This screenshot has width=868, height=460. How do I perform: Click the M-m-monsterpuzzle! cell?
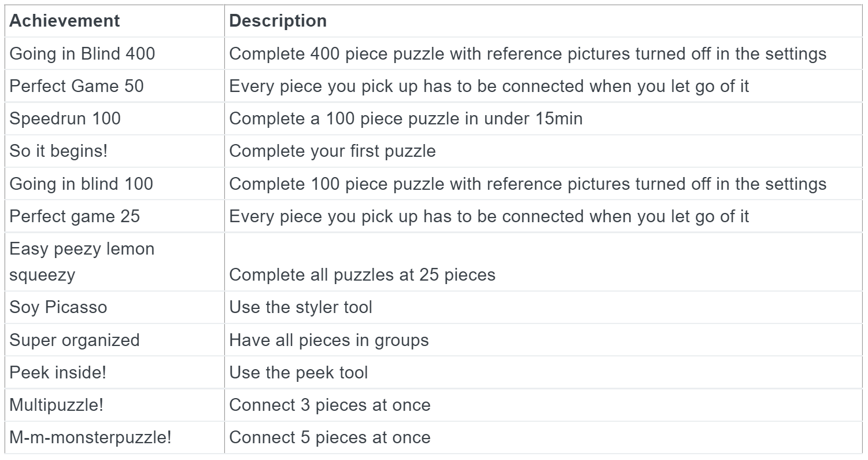(x=90, y=437)
